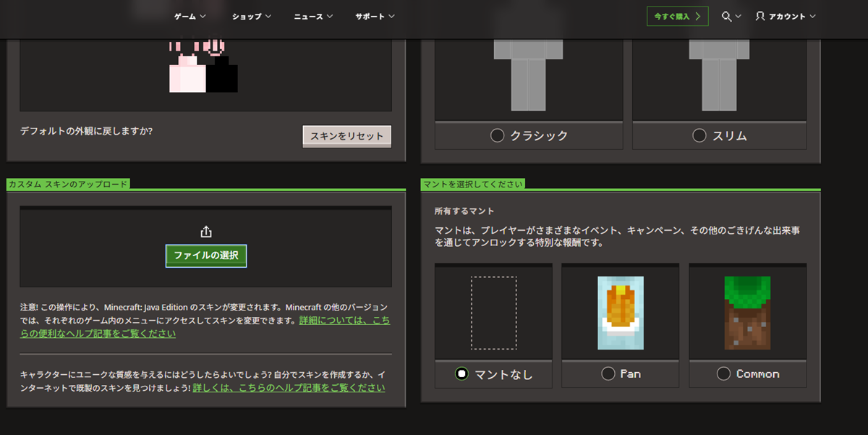The width and height of the screenshot is (868, 435).
Task: Click the スキンをリセット button
Action: click(x=347, y=136)
